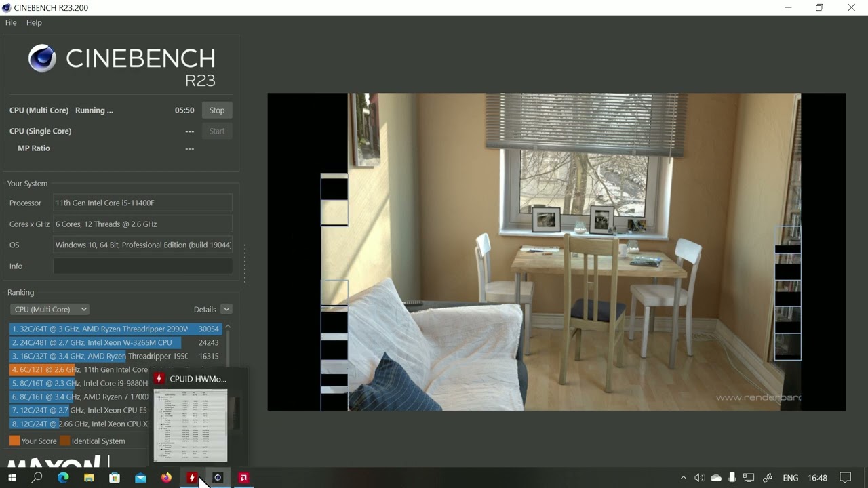This screenshot has height=488, width=868.
Task: Open the notification Action Center
Action: coord(846,478)
